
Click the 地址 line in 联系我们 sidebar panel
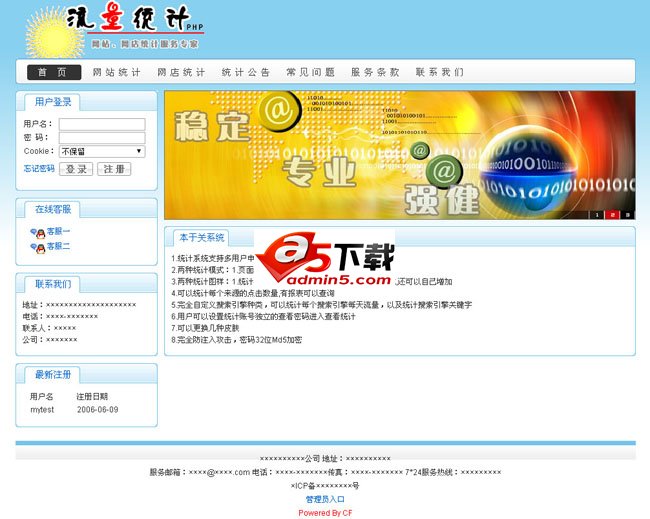coord(79,305)
